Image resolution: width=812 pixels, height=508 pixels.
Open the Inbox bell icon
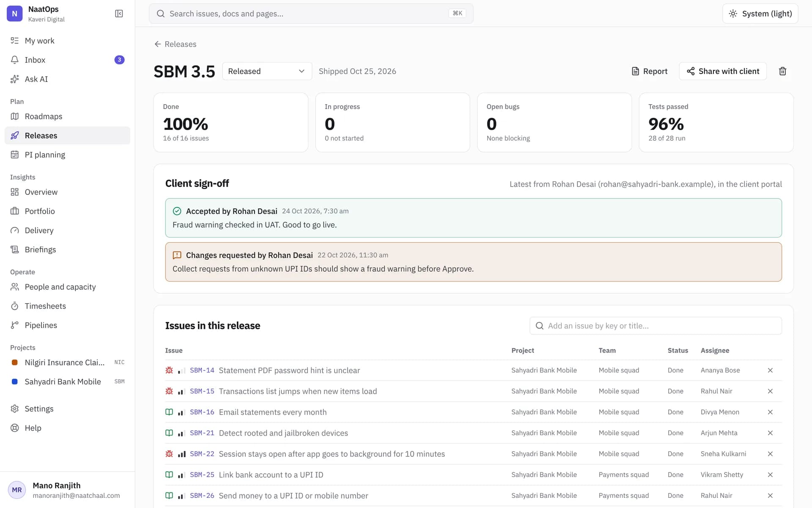click(x=15, y=60)
